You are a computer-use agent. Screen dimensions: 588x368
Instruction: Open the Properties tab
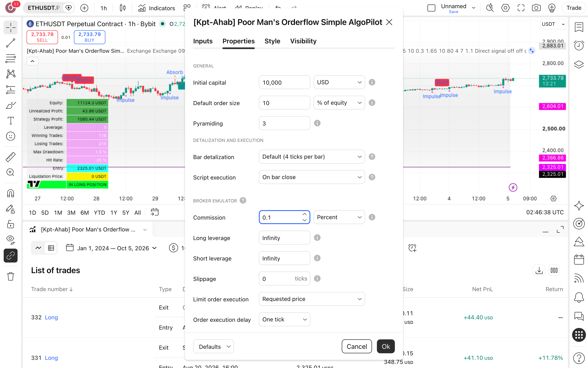238,41
